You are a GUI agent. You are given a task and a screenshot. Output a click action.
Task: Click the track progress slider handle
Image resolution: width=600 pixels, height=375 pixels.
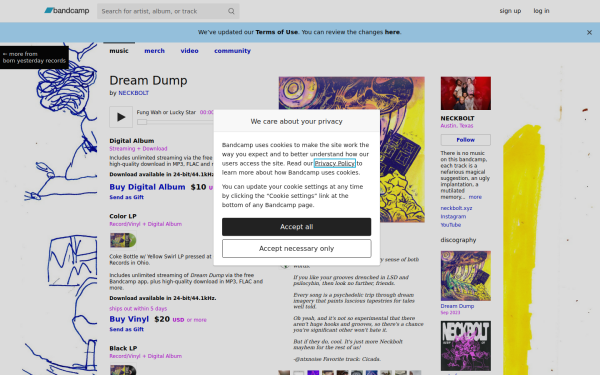(x=142, y=122)
